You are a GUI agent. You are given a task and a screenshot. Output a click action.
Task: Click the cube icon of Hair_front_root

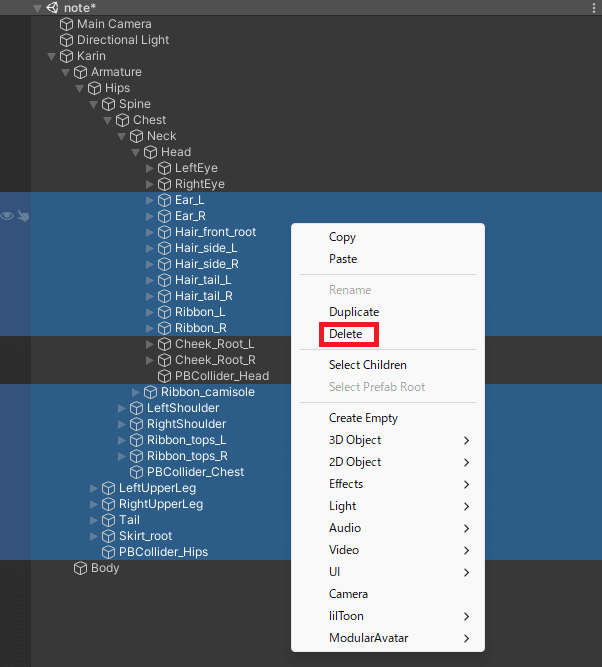pyautogui.click(x=164, y=232)
